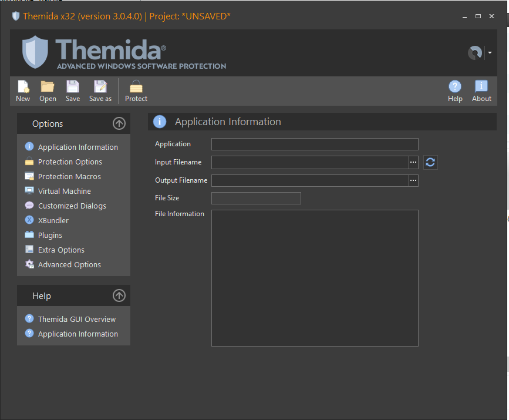Click the Advanced Options gear icon
The image size is (509, 420).
(x=29, y=264)
